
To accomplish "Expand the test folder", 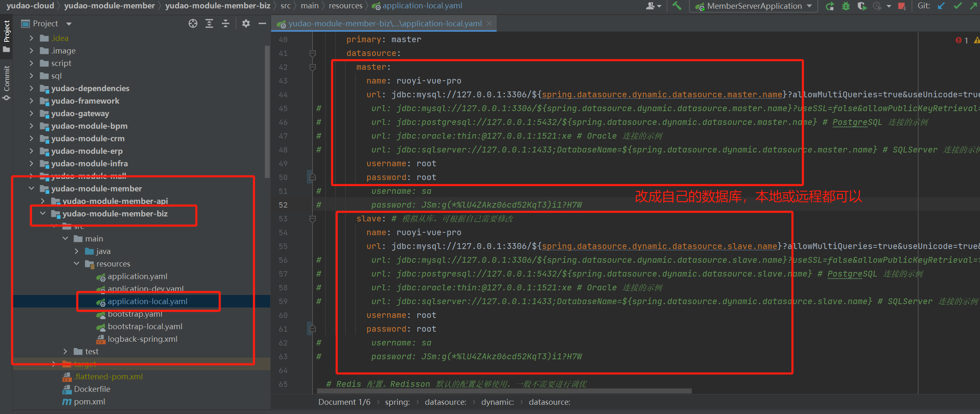I will coord(65,351).
